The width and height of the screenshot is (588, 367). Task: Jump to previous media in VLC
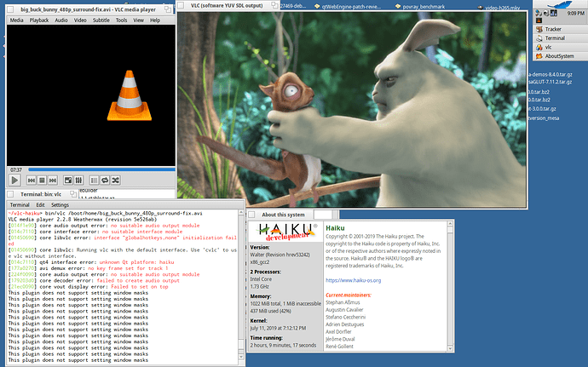click(32, 181)
